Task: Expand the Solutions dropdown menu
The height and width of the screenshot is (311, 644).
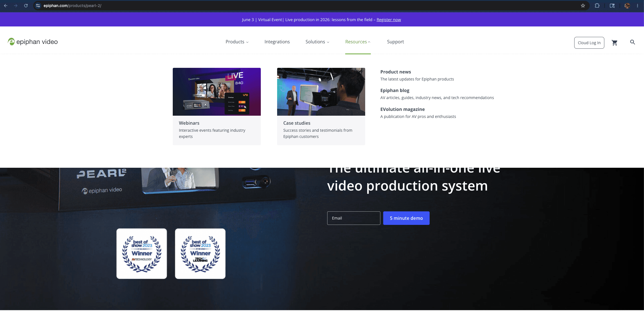Action: (317, 42)
